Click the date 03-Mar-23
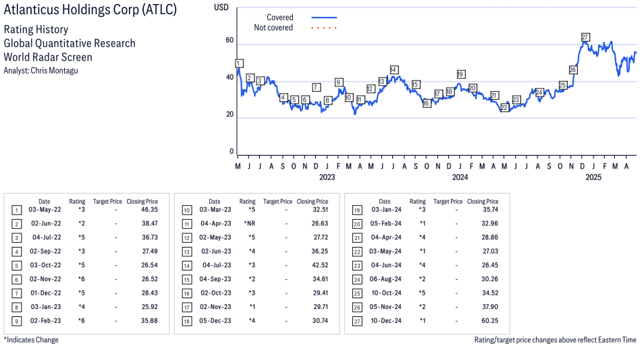This screenshot has height=344, width=644. 215,209
